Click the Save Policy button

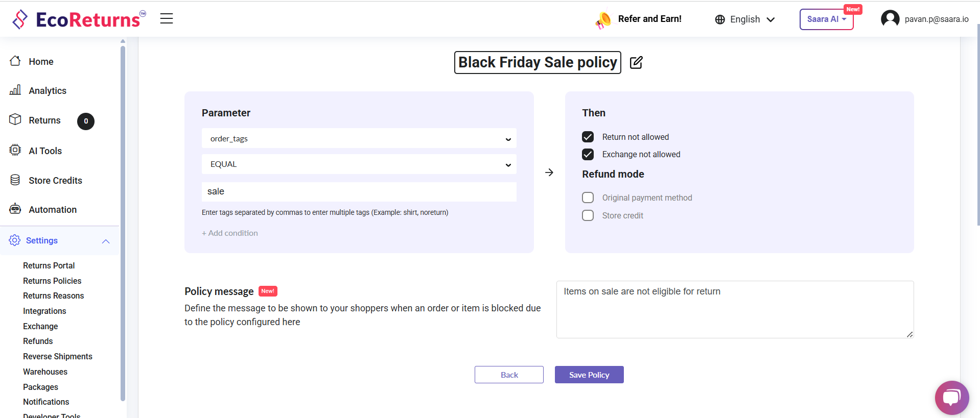tap(589, 375)
